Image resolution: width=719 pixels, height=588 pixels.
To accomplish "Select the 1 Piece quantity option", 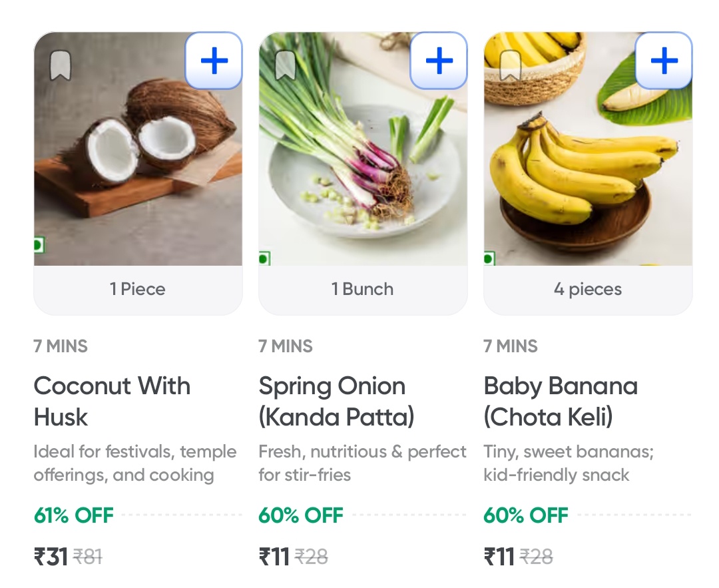I will pyautogui.click(x=138, y=290).
